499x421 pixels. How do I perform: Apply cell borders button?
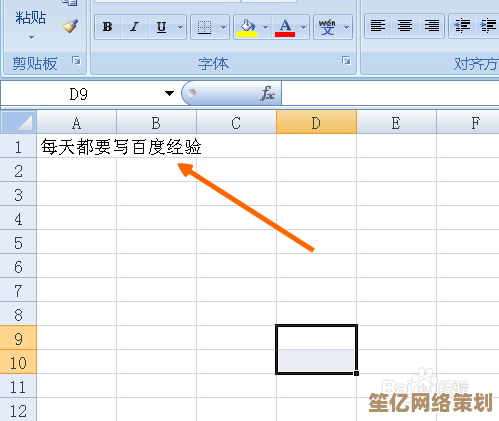tap(204, 27)
